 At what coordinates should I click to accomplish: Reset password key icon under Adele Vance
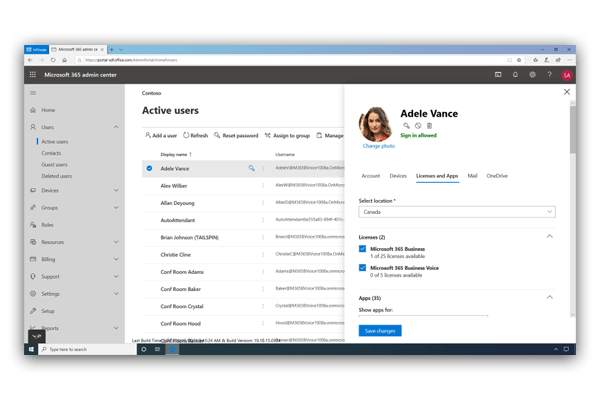coord(406,126)
